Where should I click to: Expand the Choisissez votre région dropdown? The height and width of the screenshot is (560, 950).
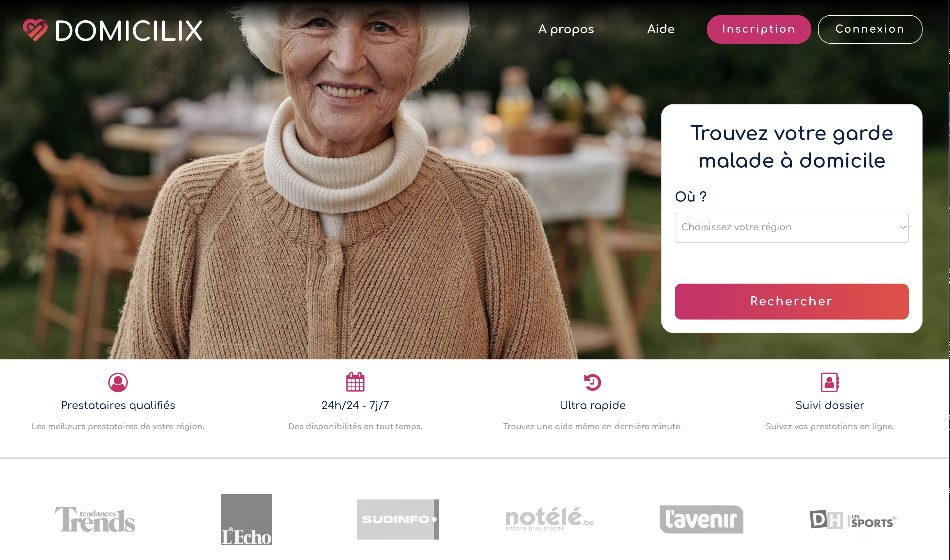[x=791, y=227]
